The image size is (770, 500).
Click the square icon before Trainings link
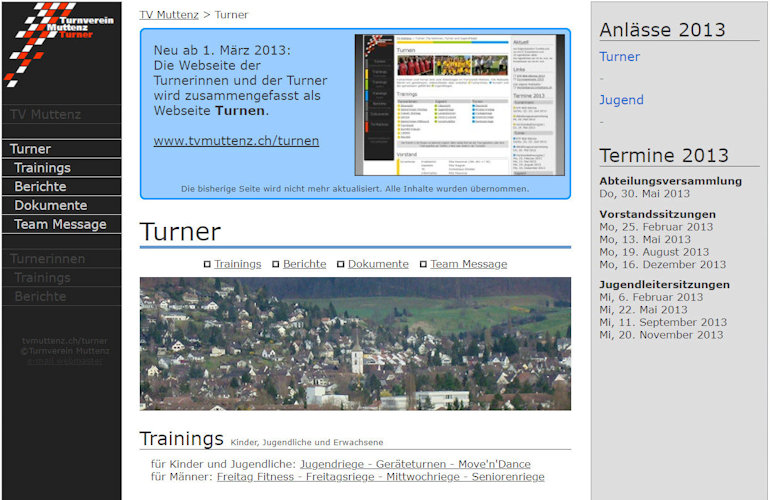coord(207,264)
